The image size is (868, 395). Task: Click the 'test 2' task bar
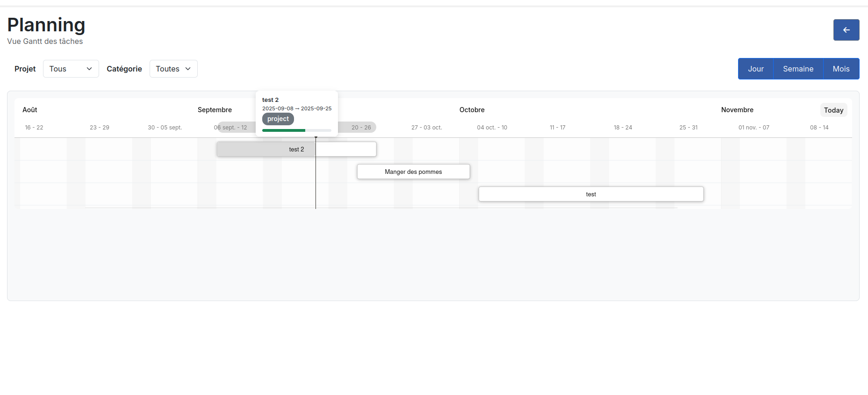coord(296,150)
